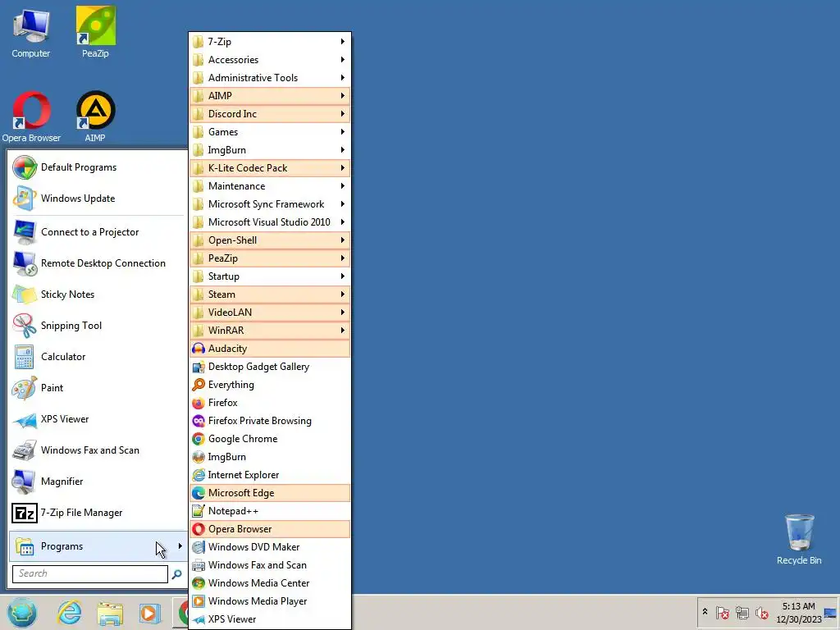
Task: Launch Magnifier
Action: click(x=98, y=482)
